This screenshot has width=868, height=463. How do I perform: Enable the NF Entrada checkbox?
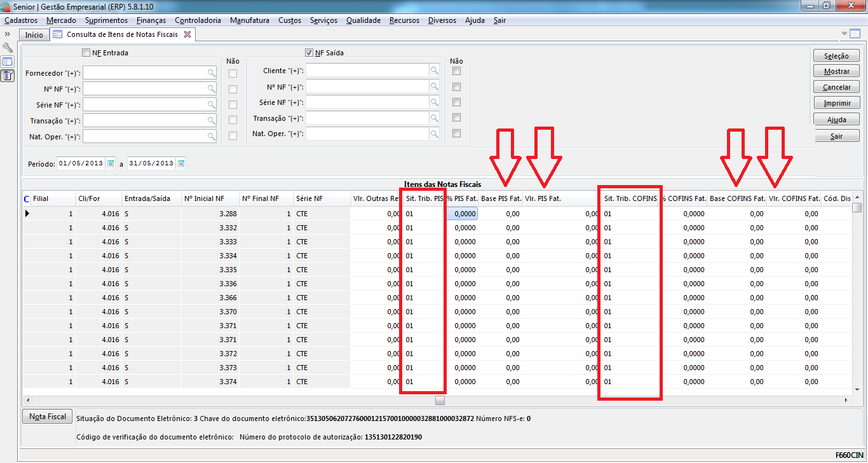click(x=86, y=53)
